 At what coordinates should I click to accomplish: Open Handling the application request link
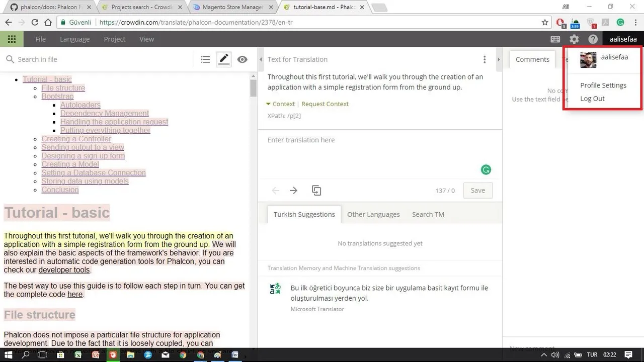[x=114, y=122]
